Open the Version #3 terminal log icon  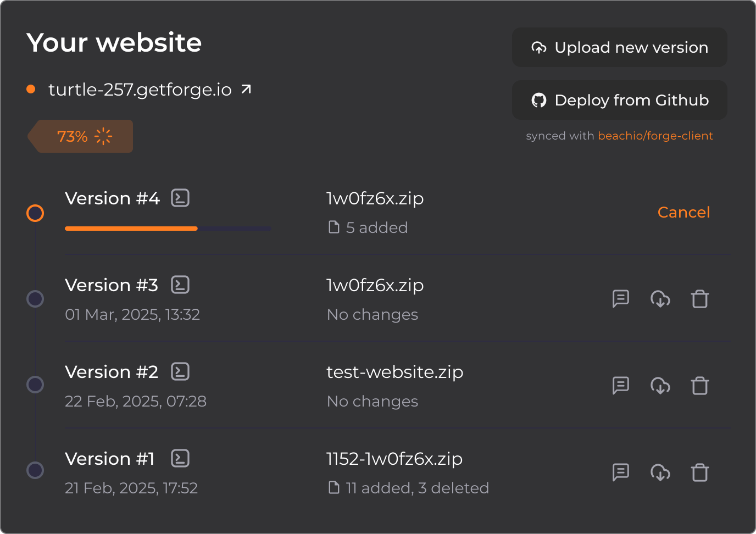click(x=180, y=285)
